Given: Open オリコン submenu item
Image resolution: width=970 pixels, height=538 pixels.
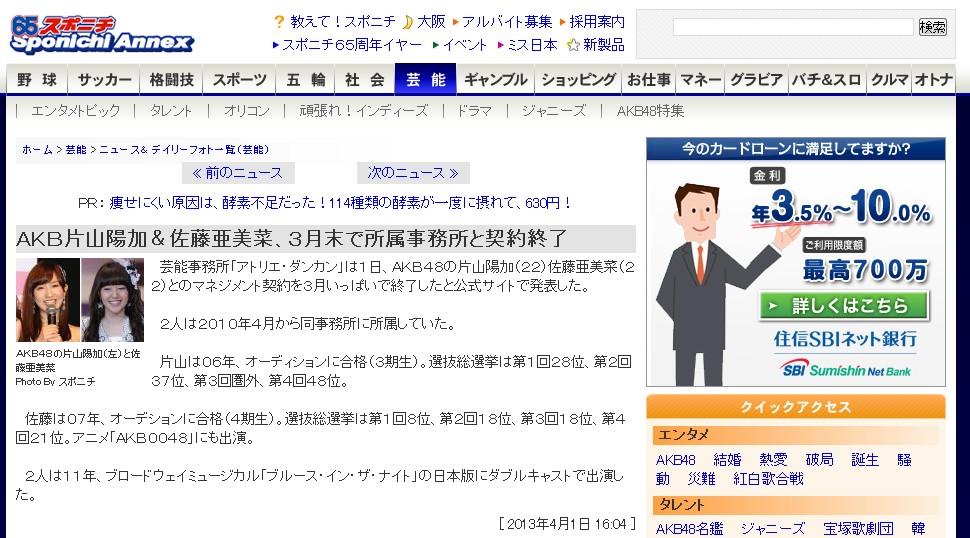Looking at the screenshot, I should (x=247, y=111).
